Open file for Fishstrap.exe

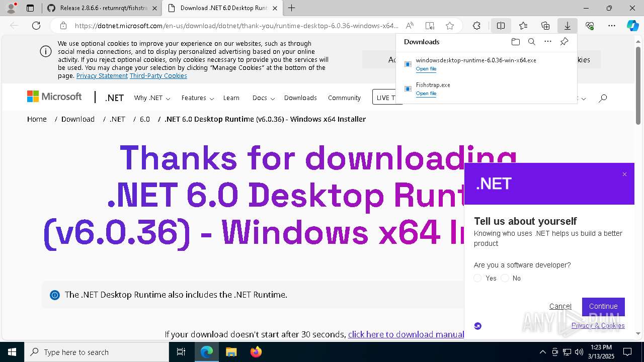[426, 94]
